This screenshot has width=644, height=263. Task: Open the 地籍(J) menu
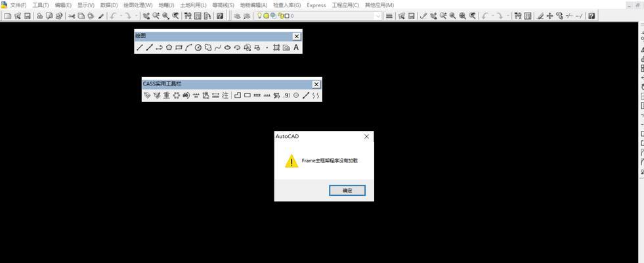pos(166,5)
